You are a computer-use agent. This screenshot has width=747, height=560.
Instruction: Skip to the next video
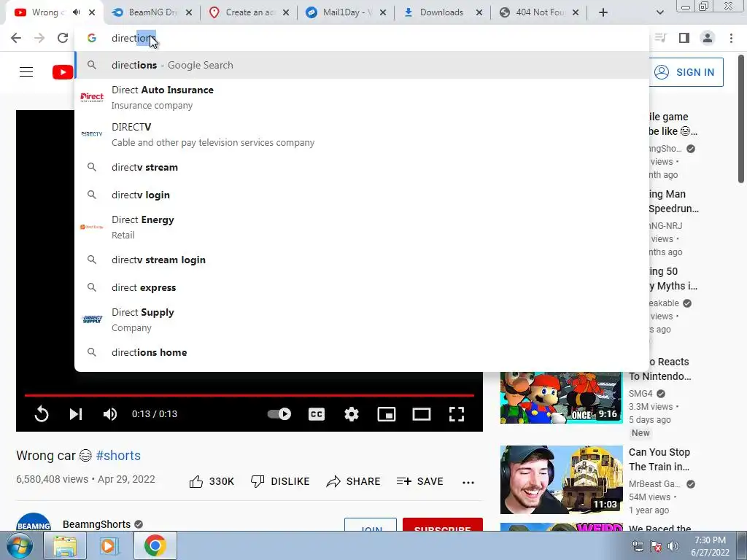76,414
